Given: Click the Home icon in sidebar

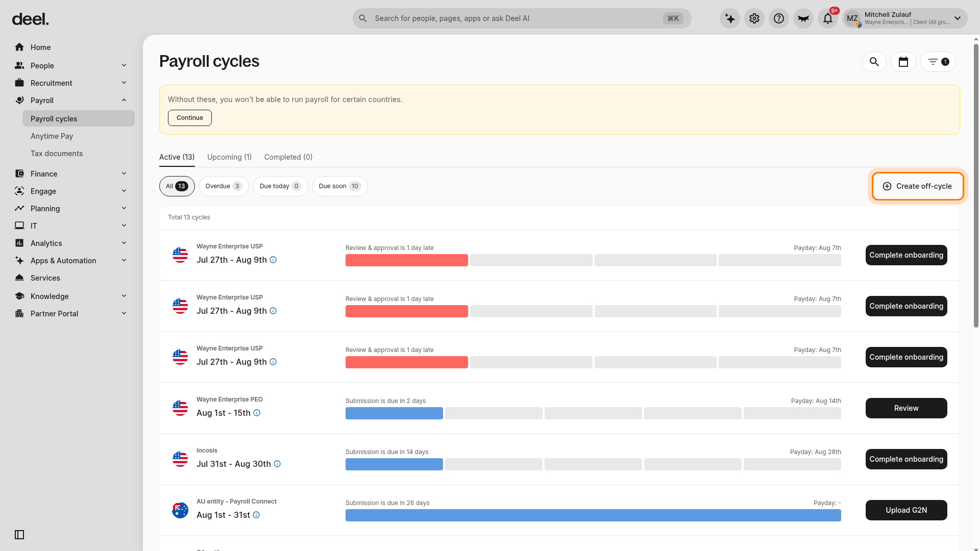Looking at the screenshot, I should point(19,47).
